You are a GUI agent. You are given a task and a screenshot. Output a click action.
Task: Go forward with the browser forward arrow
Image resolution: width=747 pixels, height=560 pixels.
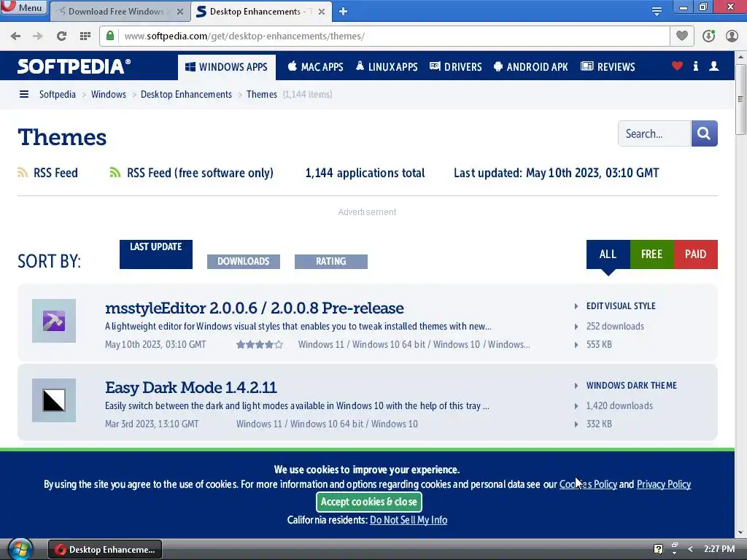tap(38, 36)
